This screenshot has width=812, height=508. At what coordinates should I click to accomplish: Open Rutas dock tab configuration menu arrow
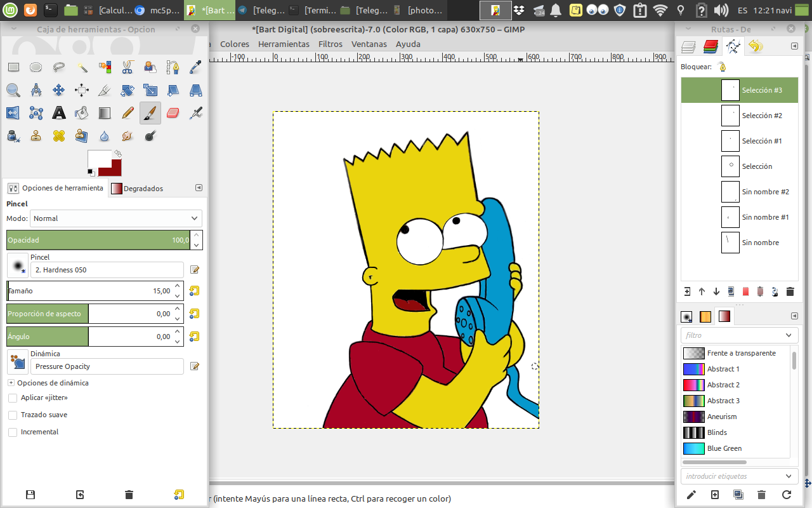794,46
